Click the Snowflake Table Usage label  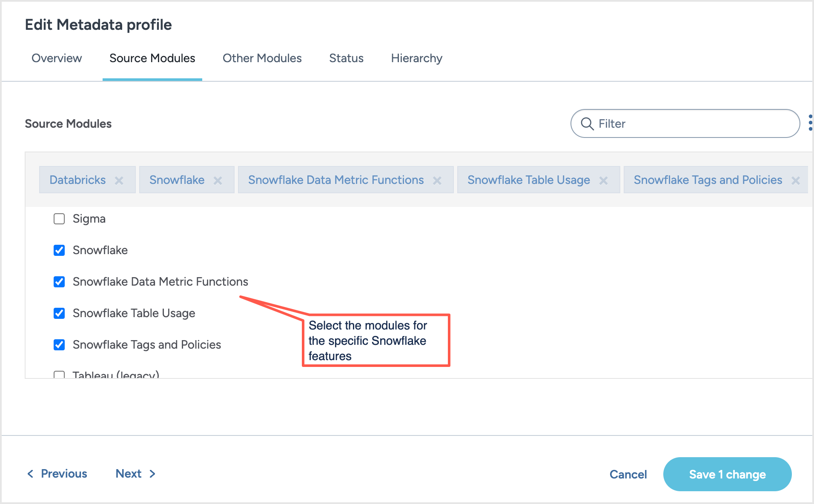pyautogui.click(x=134, y=313)
